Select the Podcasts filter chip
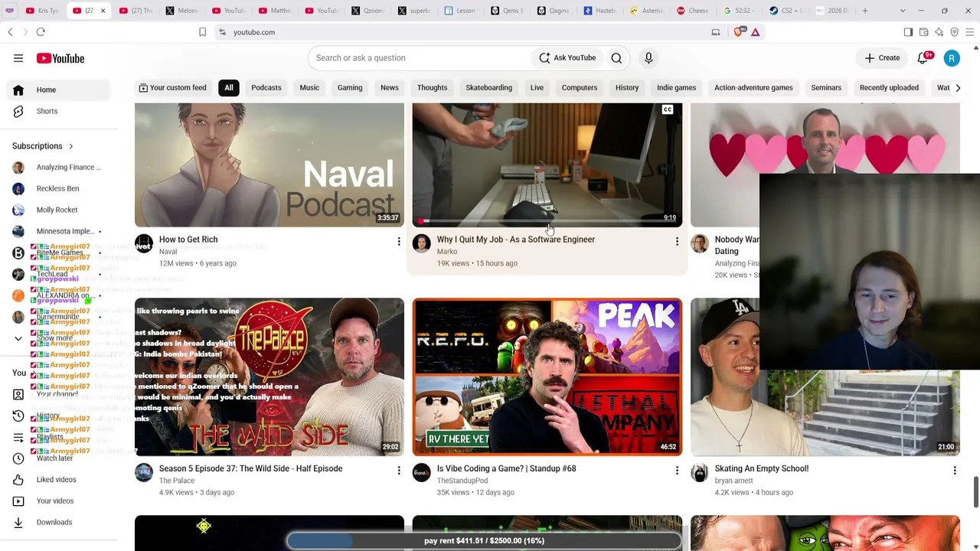The width and height of the screenshot is (980, 551). [x=266, y=88]
